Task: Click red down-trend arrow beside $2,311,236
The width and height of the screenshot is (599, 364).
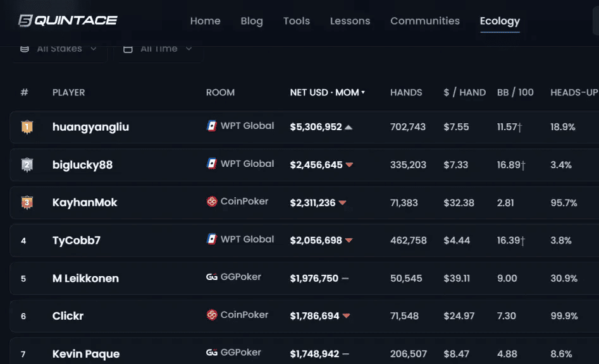Action: (x=342, y=203)
